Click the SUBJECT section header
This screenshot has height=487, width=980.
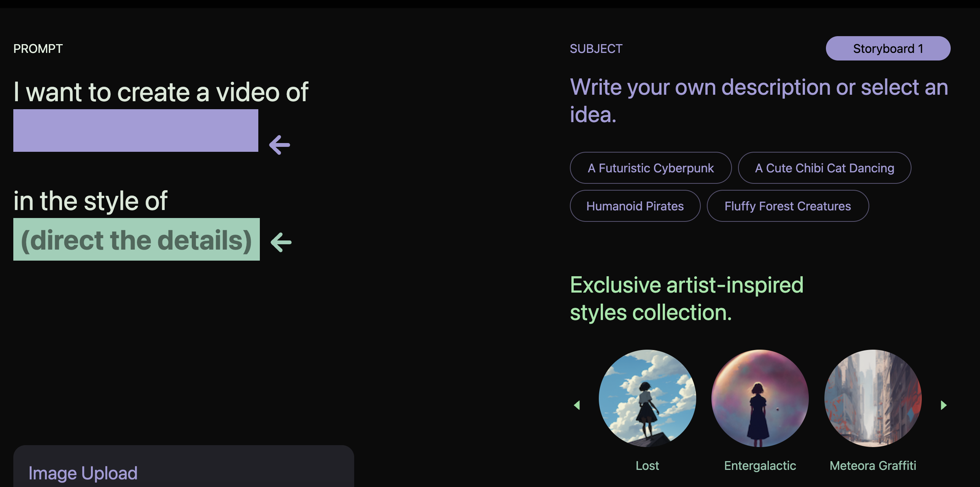(x=596, y=48)
